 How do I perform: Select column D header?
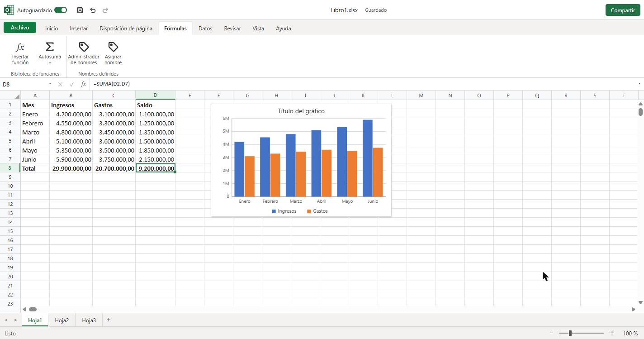155,95
